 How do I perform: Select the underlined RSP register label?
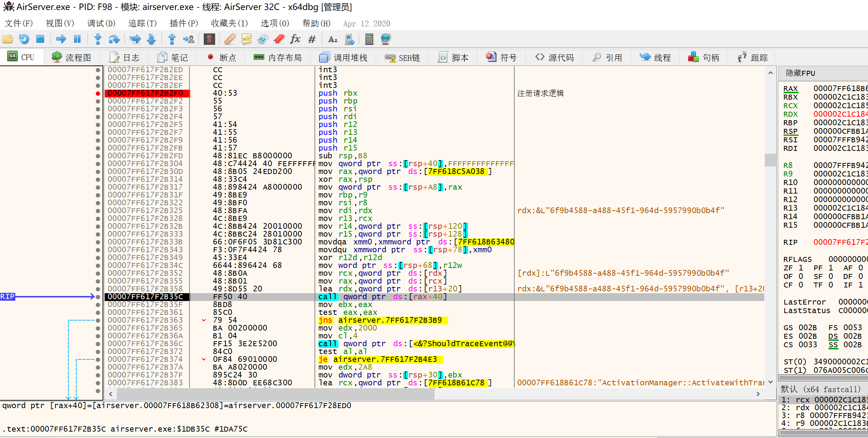point(791,131)
